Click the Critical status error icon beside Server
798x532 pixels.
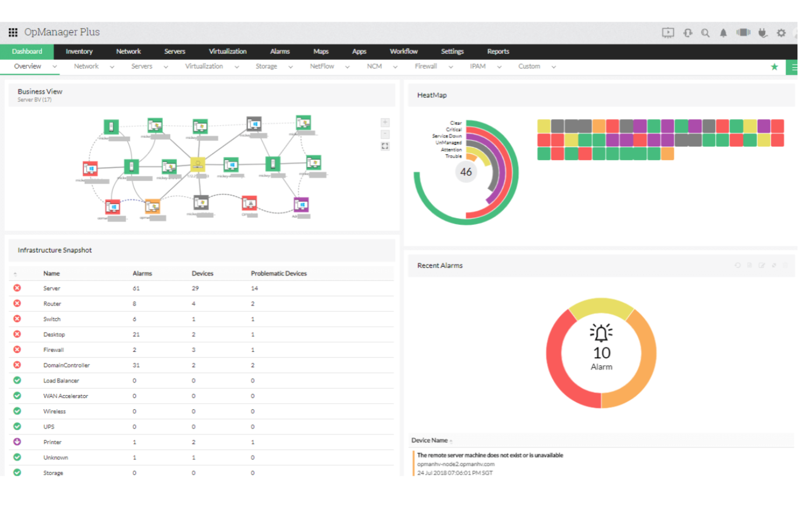[x=17, y=288]
